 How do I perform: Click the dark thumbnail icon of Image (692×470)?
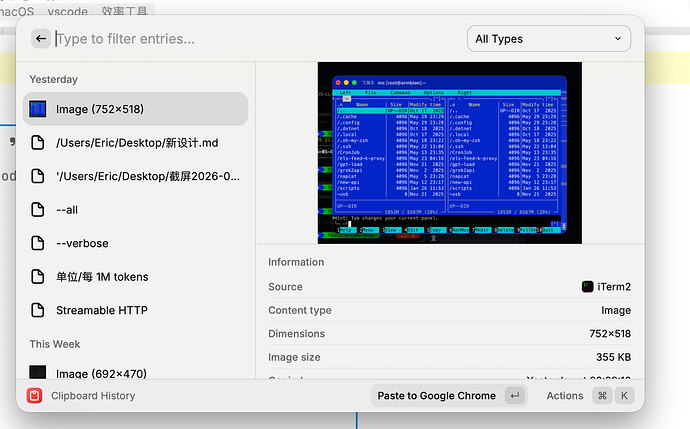38,372
